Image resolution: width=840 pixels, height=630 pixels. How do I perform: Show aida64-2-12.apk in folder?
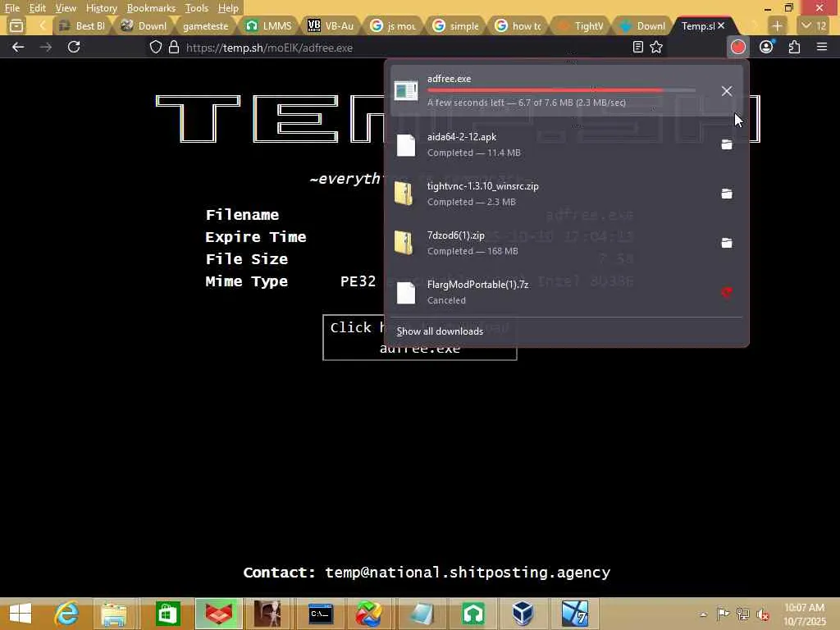[727, 144]
